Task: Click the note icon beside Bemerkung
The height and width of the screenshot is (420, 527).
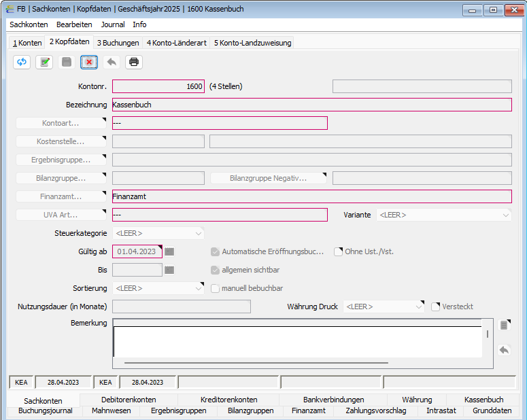Action: tap(504, 325)
